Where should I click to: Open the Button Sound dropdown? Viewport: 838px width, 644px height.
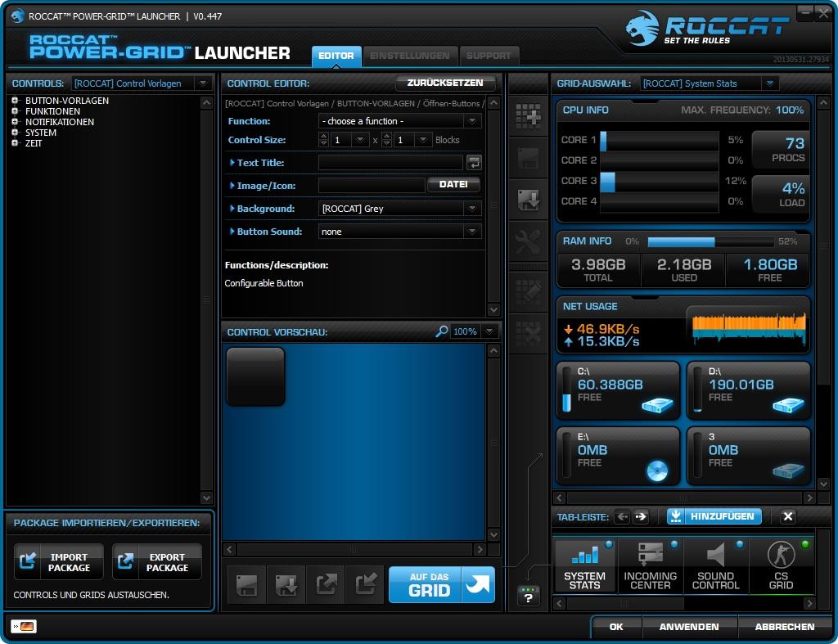point(399,232)
